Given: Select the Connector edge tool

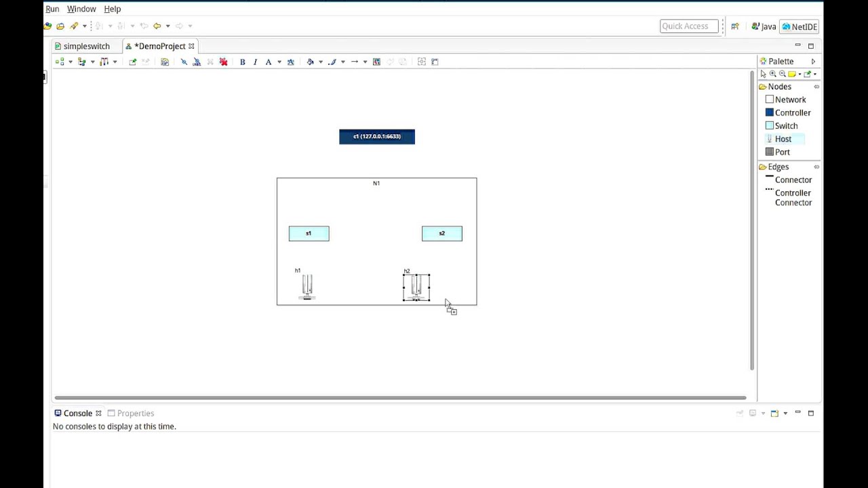Looking at the screenshot, I should (788, 180).
